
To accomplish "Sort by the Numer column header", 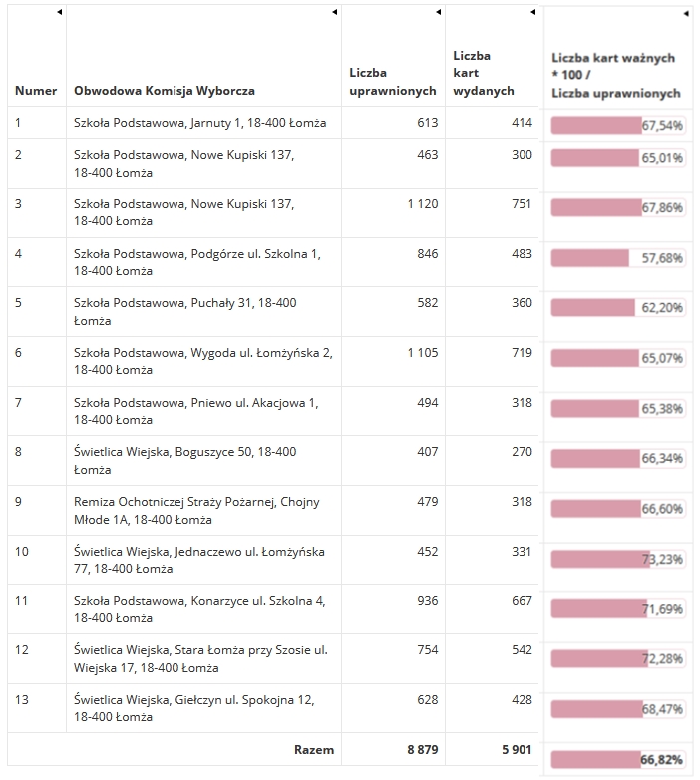I will click(x=36, y=91).
